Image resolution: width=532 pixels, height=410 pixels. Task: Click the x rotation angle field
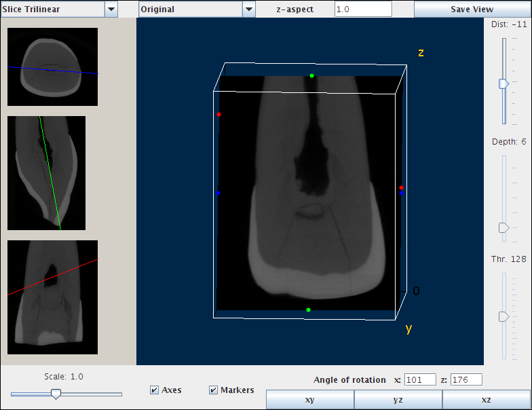pos(420,380)
